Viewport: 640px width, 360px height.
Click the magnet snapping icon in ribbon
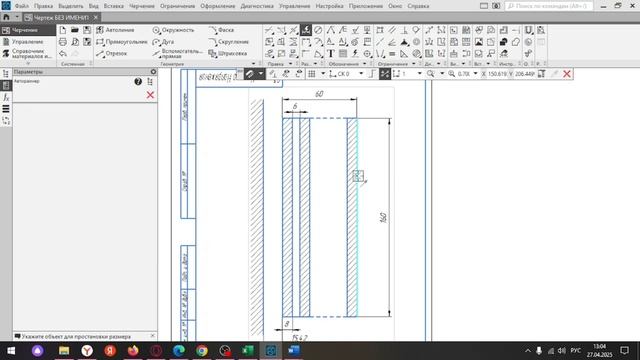pos(528,30)
